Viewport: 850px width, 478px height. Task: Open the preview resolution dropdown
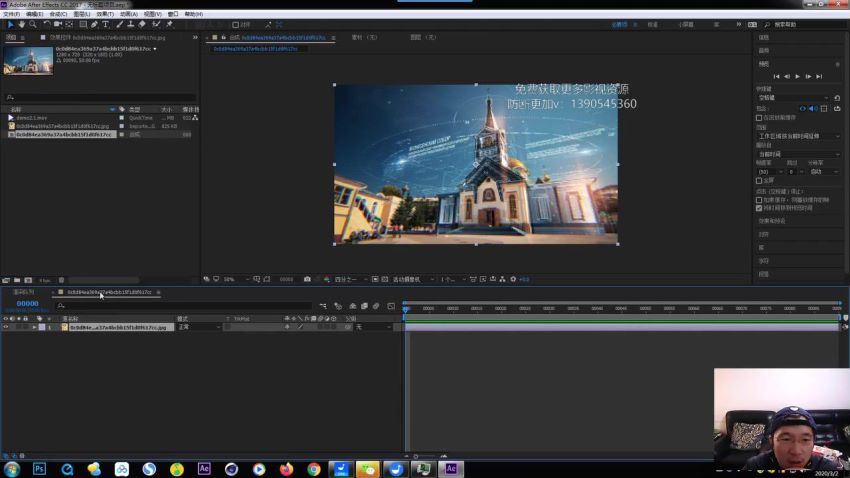pos(824,172)
